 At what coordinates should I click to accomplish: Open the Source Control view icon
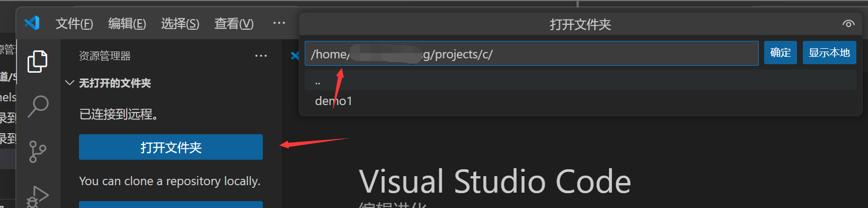38,152
